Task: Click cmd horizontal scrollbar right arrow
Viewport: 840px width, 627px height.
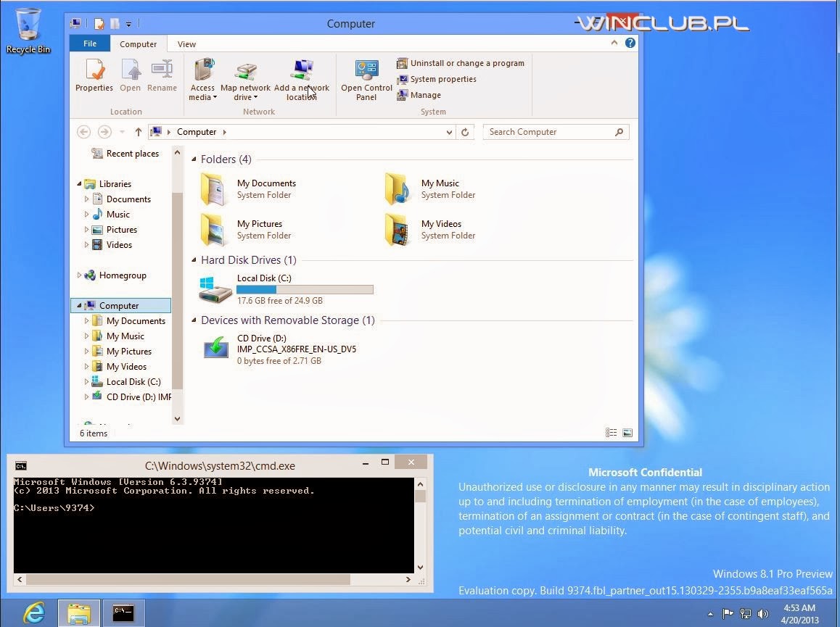Action: tap(408, 579)
